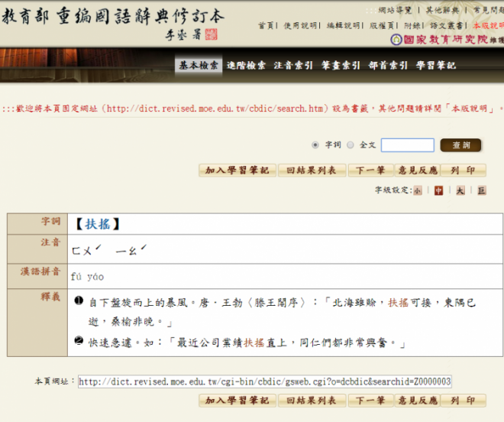
Task: Click the bottom 列印 print button
Action: pyautogui.click(x=464, y=401)
